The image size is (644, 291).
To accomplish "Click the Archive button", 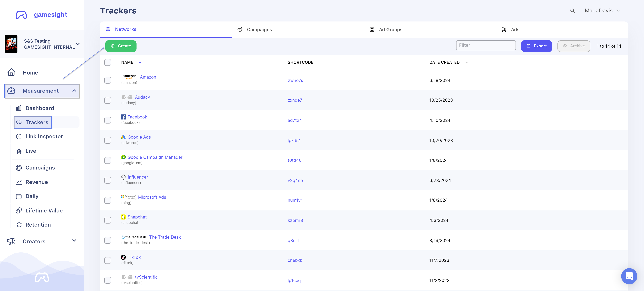I will pos(574,46).
